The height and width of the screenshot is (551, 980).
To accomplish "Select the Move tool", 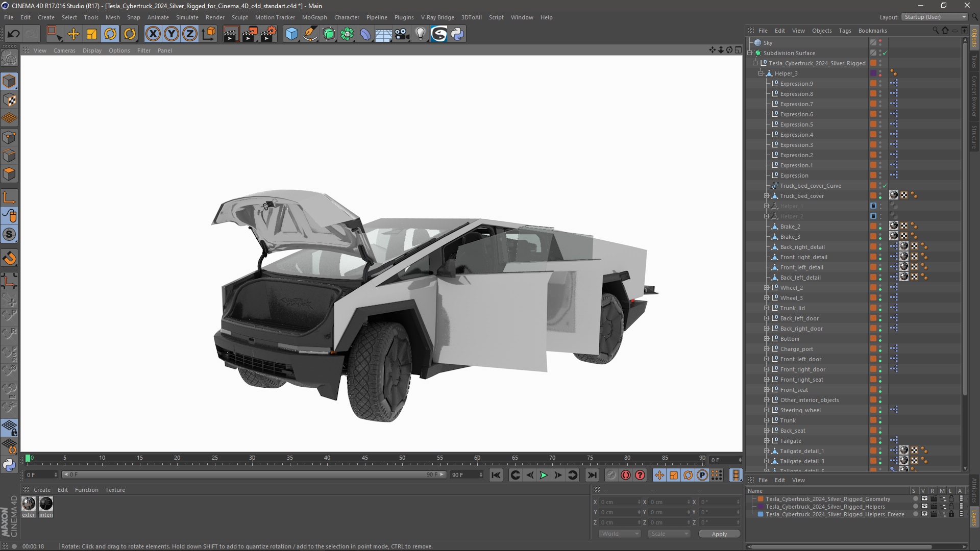I will coord(73,34).
